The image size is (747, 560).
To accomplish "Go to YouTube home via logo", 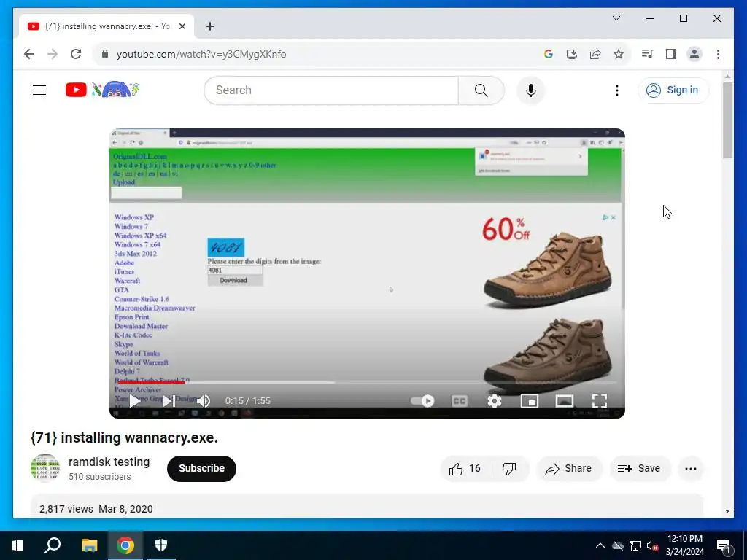I will click(102, 90).
